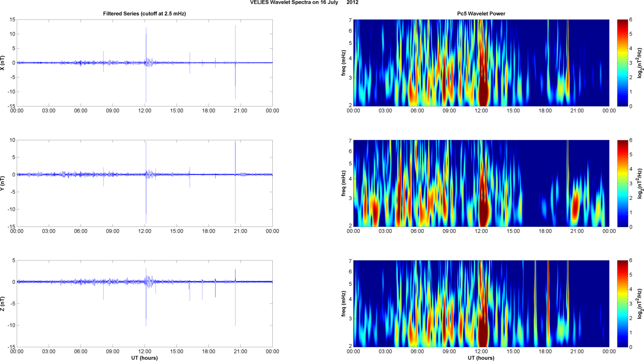Click the figure title 'VELIES Wavelet Spectra on 16 July'
The height and width of the screenshot is (361, 644).
[x=294, y=3]
